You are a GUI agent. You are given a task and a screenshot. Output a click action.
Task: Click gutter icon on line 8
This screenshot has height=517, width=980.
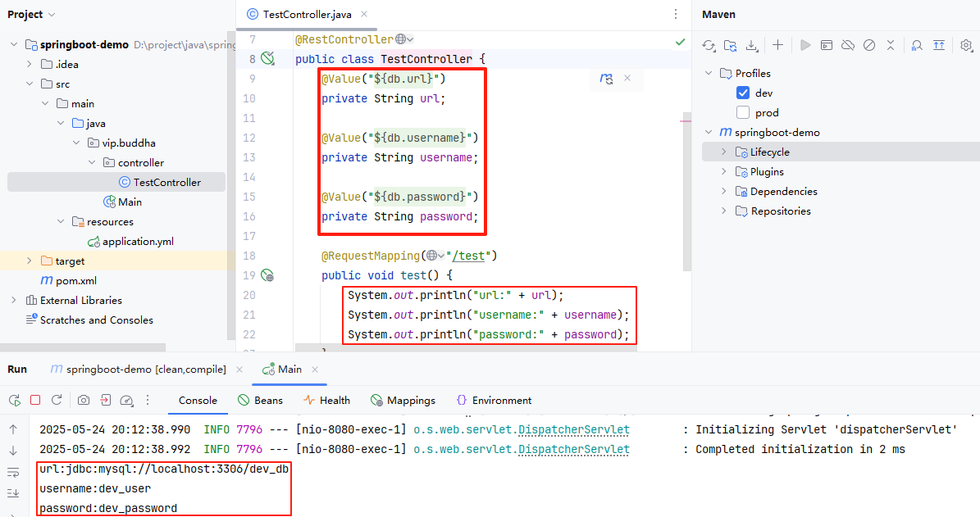(x=268, y=59)
